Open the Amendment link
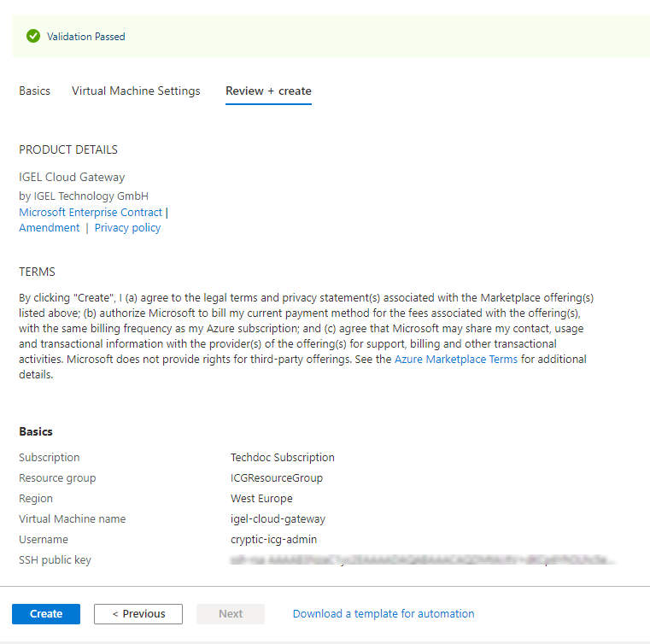 point(50,228)
